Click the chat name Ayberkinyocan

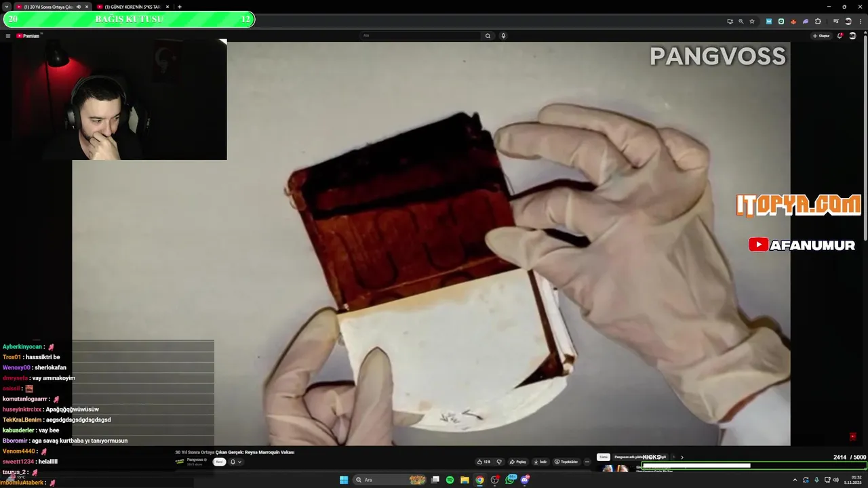pos(22,347)
